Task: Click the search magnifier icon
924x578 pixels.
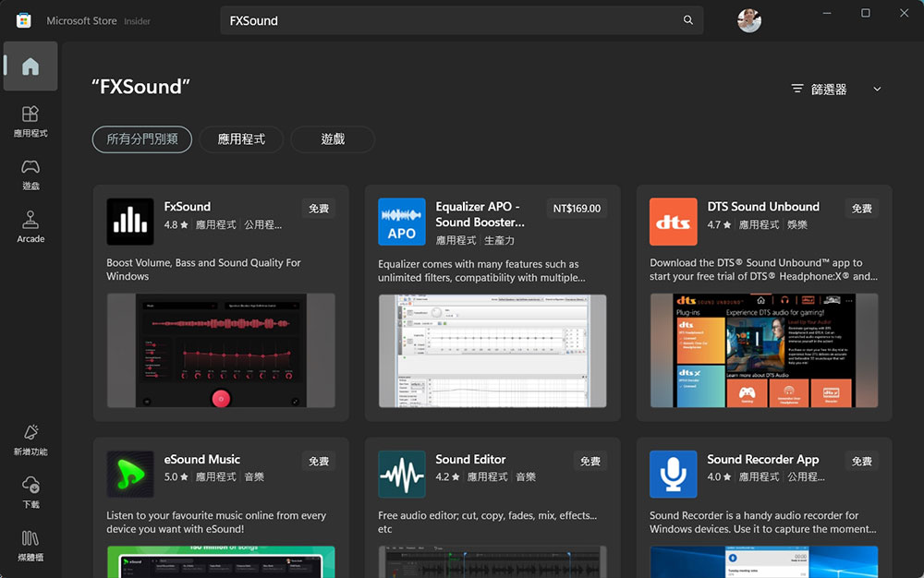Action: pyautogui.click(x=687, y=20)
